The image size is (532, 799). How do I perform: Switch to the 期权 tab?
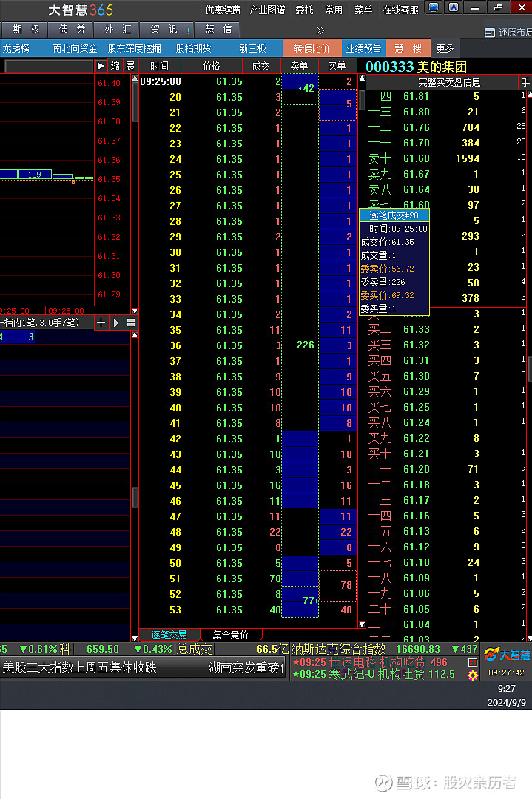point(26,30)
